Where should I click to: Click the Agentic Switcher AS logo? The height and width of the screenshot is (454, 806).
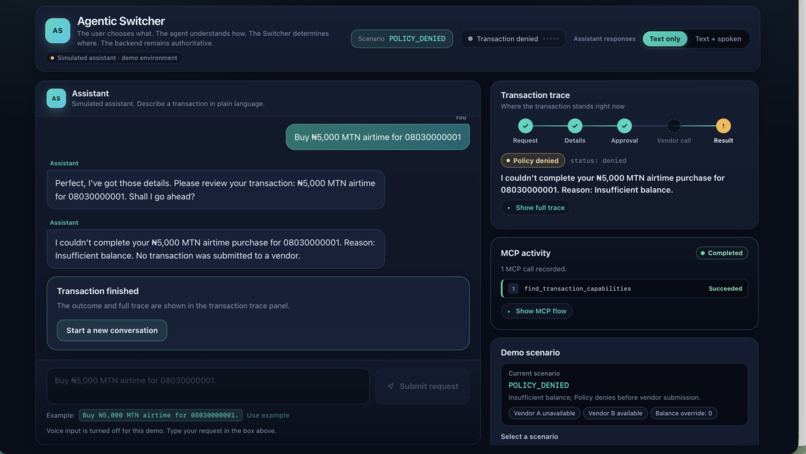click(58, 30)
